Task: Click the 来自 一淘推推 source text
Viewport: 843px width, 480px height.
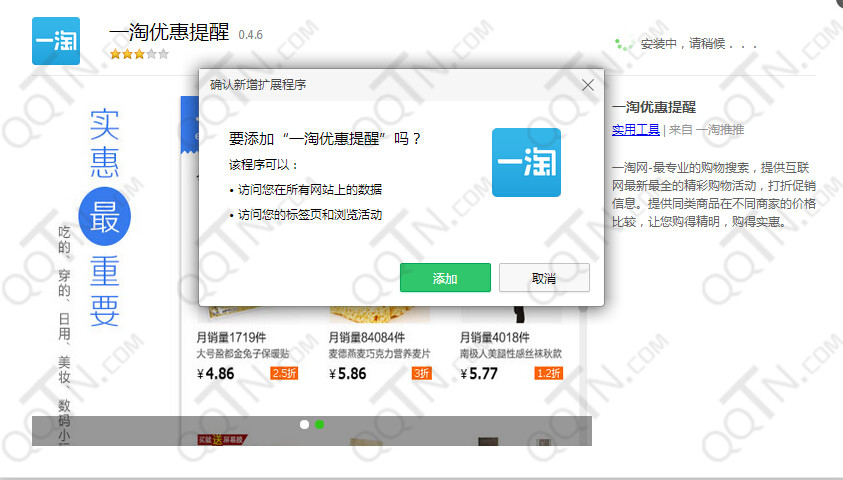Action: (x=706, y=130)
